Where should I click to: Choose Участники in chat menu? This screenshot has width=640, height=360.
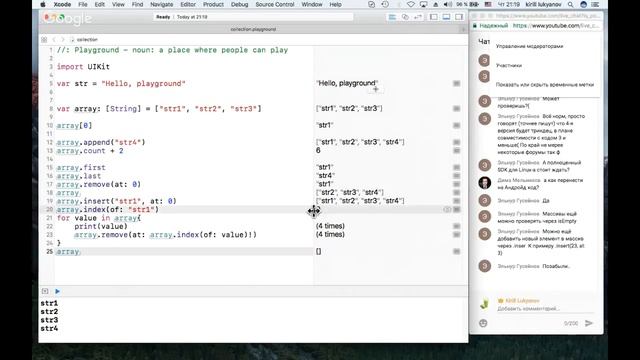click(509, 65)
